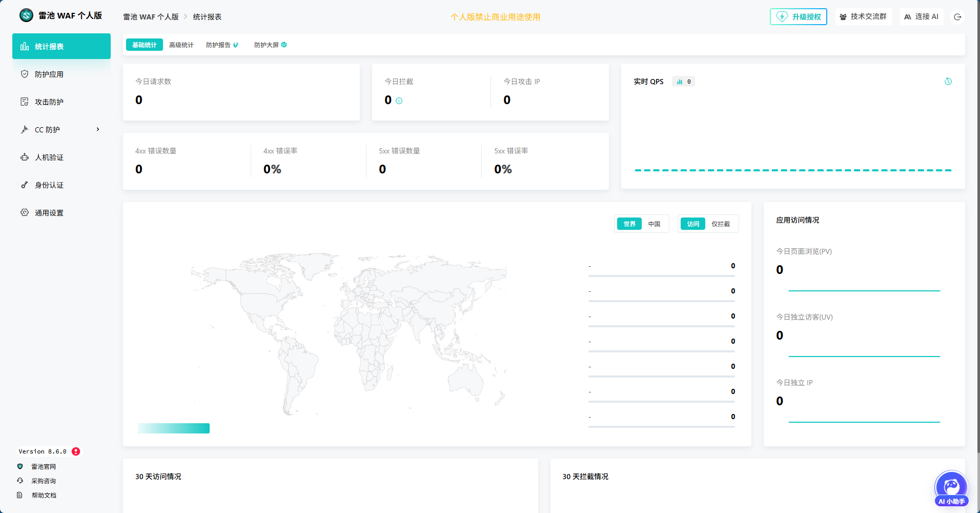This screenshot has height=513, width=980.
Task: Click the 4xx 错误率 label
Action: coord(280,151)
